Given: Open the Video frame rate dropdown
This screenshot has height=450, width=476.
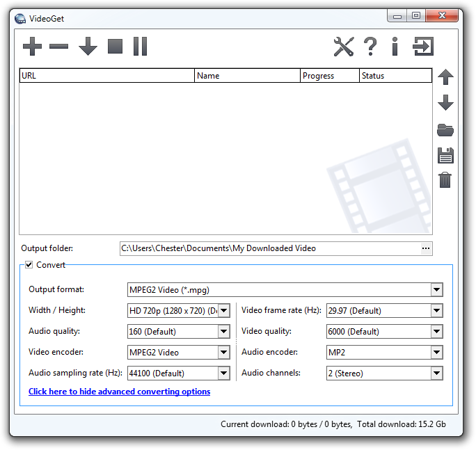Looking at the screenshot, I should pyautogui.click(x=436, y=311).
